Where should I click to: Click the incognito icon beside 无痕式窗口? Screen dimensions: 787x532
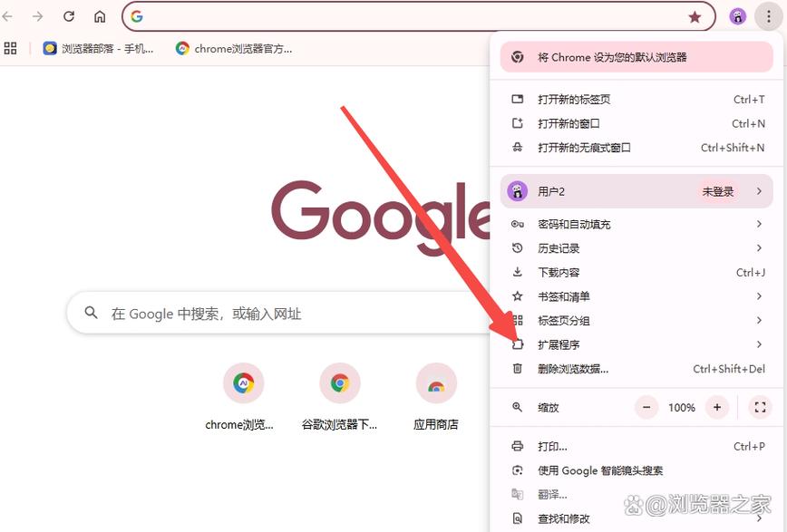518,148
